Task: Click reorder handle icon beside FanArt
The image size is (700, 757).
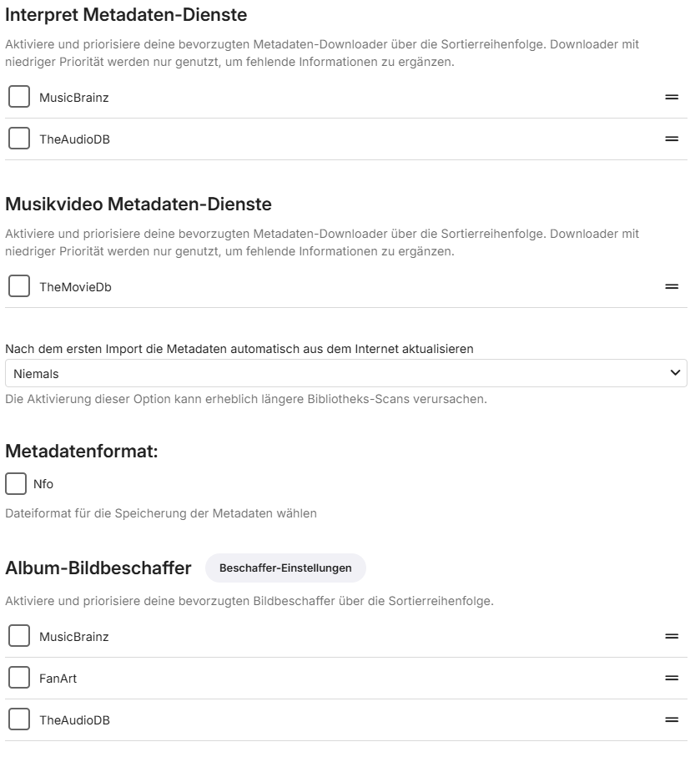Action: coord(671,679)
